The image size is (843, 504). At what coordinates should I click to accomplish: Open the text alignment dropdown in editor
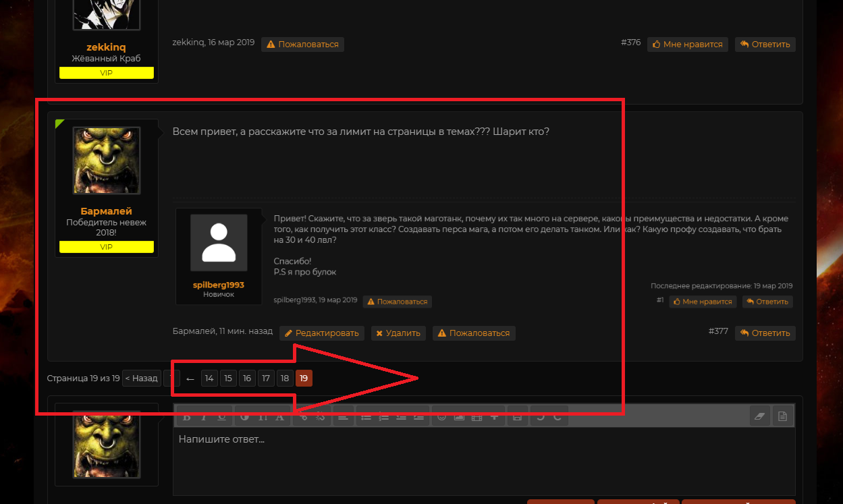coord(343,417)
